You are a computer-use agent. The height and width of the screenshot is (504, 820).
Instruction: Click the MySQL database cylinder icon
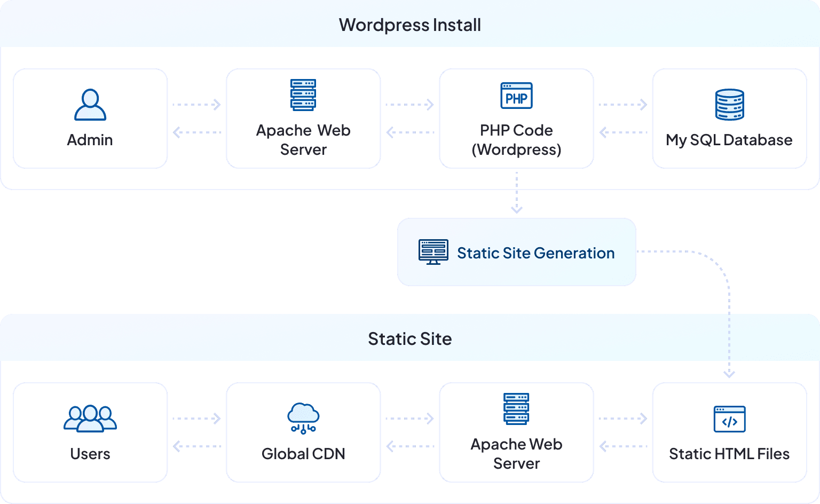729,105
